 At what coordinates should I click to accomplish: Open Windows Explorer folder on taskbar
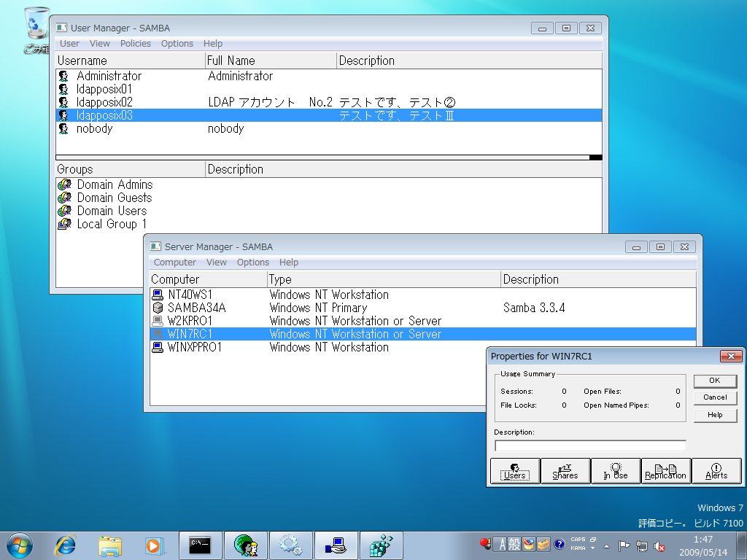coord(110,545)
